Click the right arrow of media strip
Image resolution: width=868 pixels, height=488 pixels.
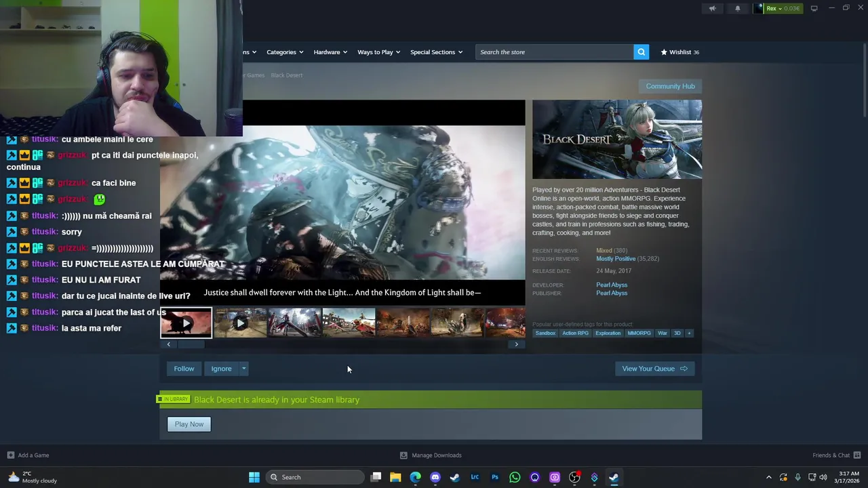coord(517,344)
